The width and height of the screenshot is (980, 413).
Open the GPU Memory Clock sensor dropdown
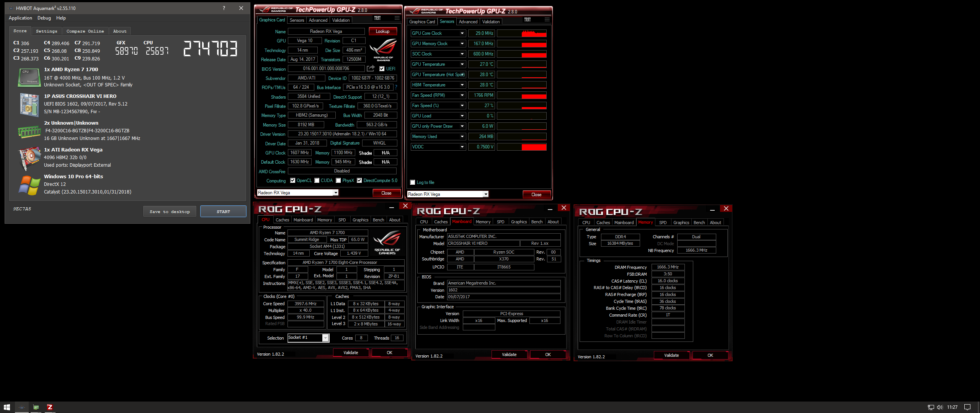462,44
